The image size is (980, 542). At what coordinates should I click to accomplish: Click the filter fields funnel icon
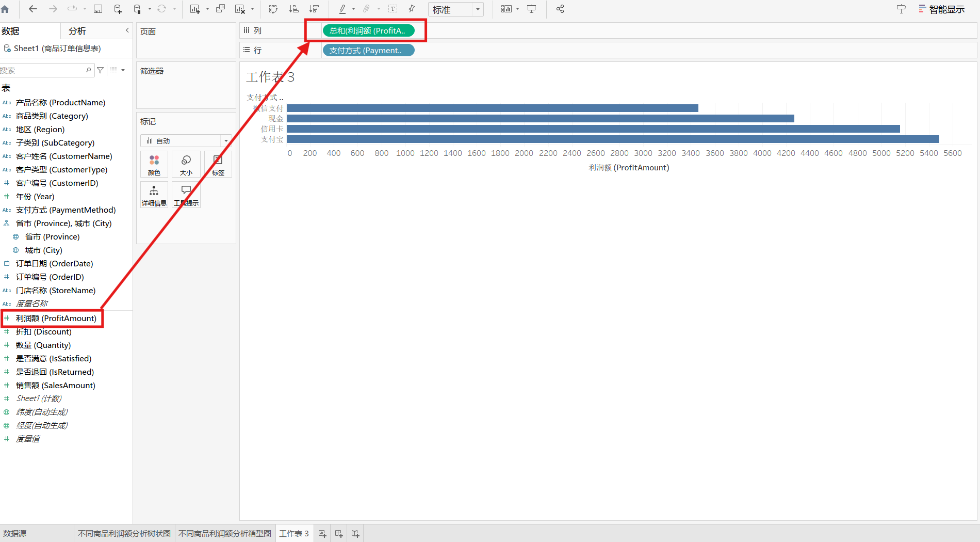[101, 70]
